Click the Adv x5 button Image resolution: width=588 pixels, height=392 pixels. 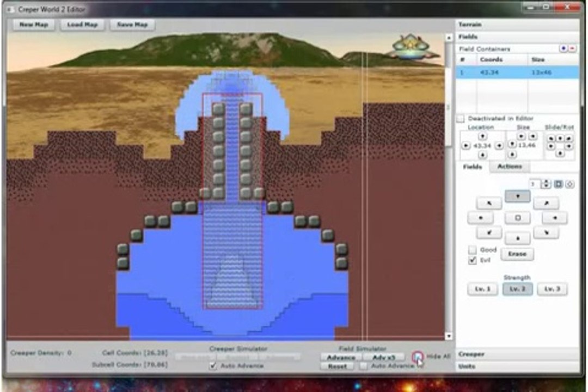(x=384, y=358)
